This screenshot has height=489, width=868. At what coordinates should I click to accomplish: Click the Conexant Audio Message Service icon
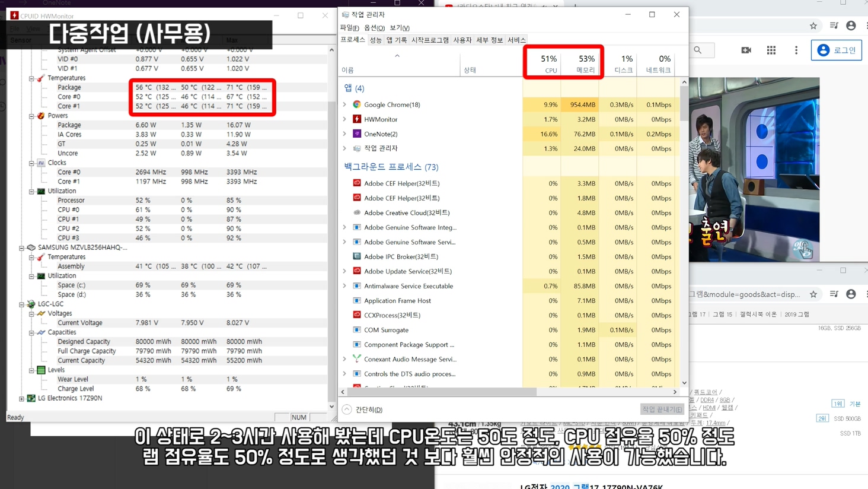pos(357,359)
